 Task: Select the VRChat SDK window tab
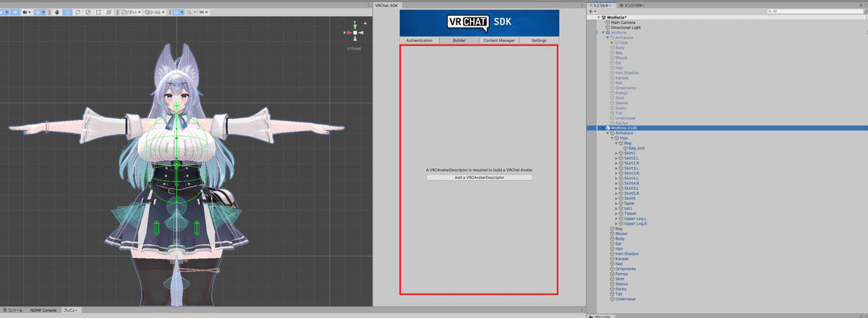pyautogui.click(x=386, y=5)
